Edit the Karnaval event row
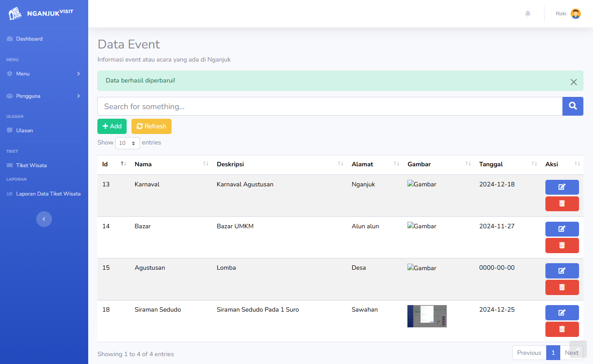This screenshot has height=364, width=593. (562, 187)
